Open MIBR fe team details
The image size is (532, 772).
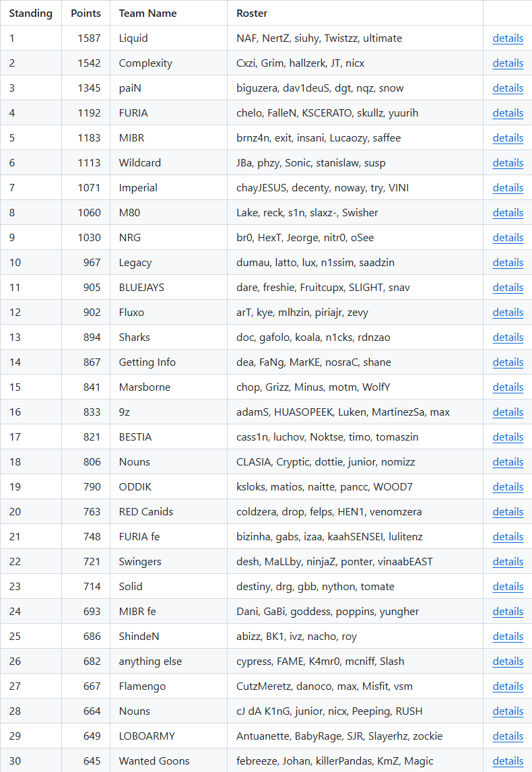[508, 612]
